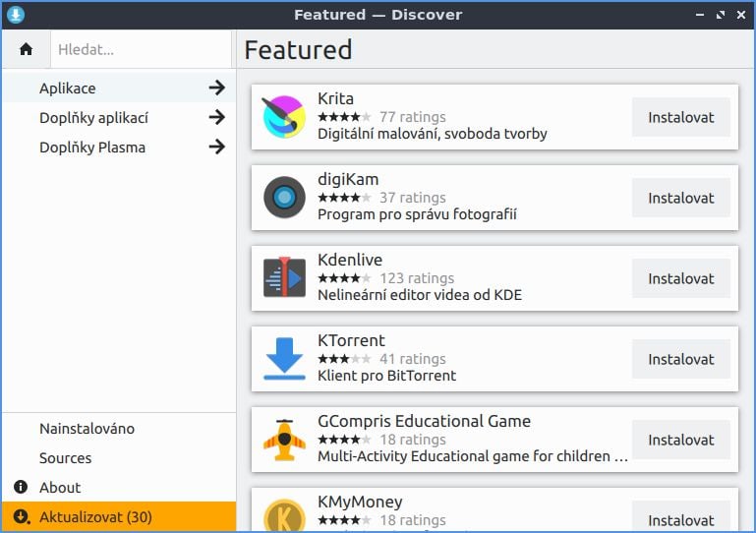Viewport: 756px width, 533px height.
Task: Click the home icon button
Action: [26, 49]
